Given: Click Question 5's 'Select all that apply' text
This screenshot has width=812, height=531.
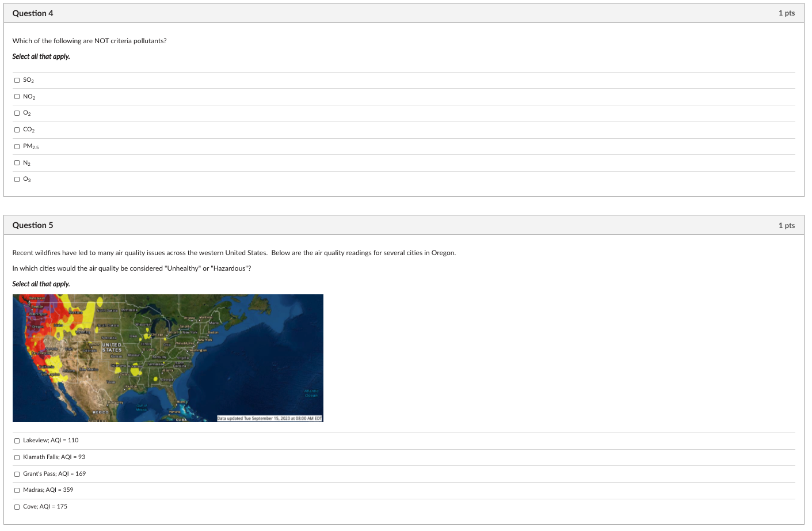Looking at the screenshot, I should [41, 284].
